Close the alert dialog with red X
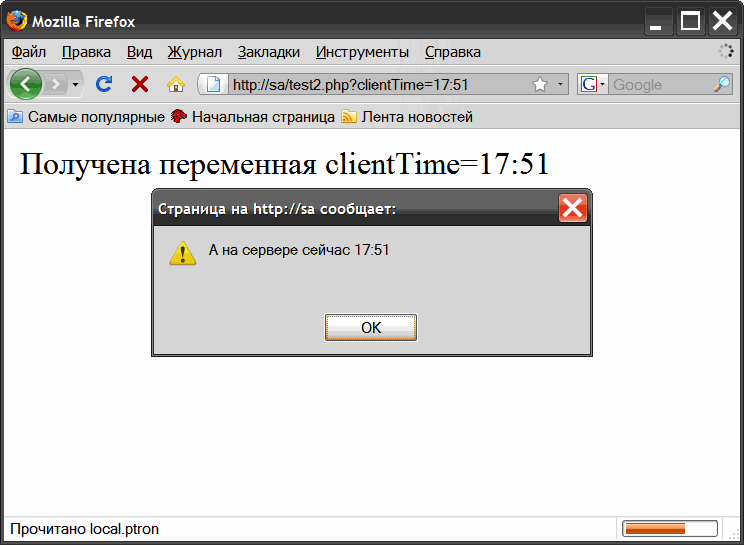Viewport: 744px width, 545px height. click(573, 208)
